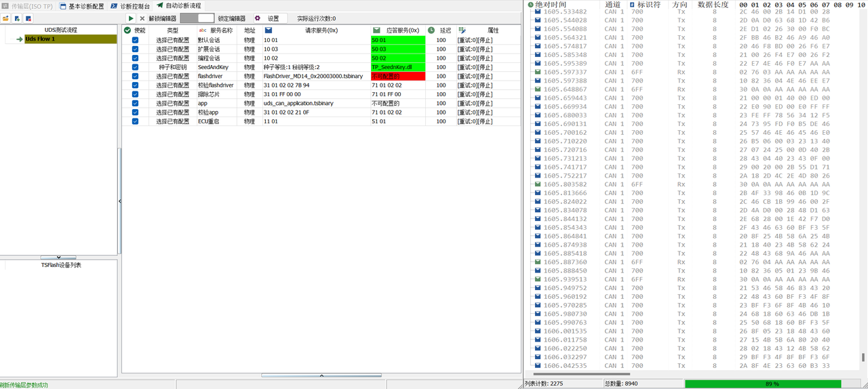Click the 列表计数: 2275 status entry
Viewport: 868px width, 389px height.
click(563, 384)
